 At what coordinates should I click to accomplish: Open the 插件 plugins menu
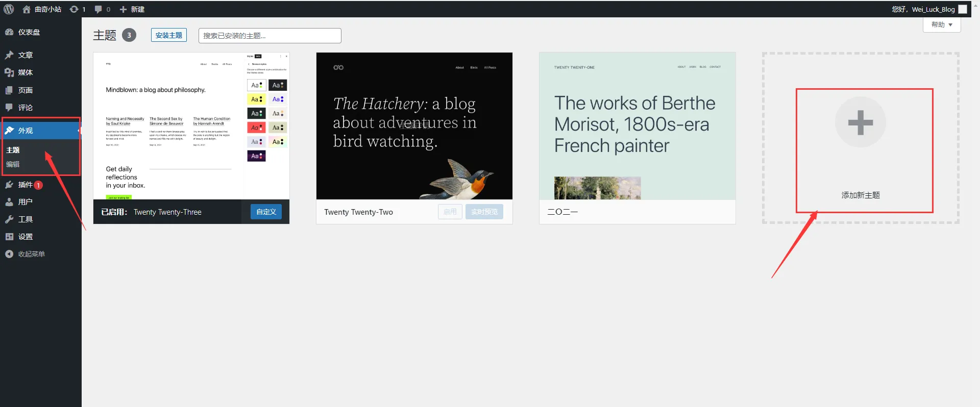point(25,185)
